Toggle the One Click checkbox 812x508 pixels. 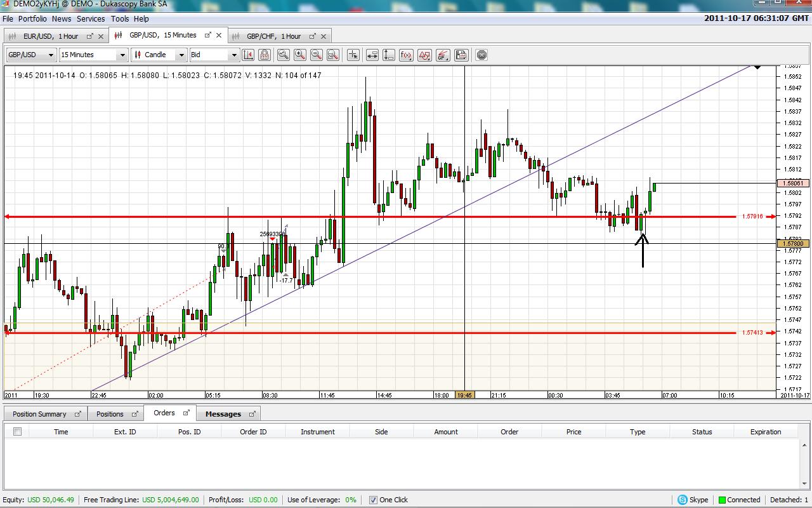pos(373,500)
